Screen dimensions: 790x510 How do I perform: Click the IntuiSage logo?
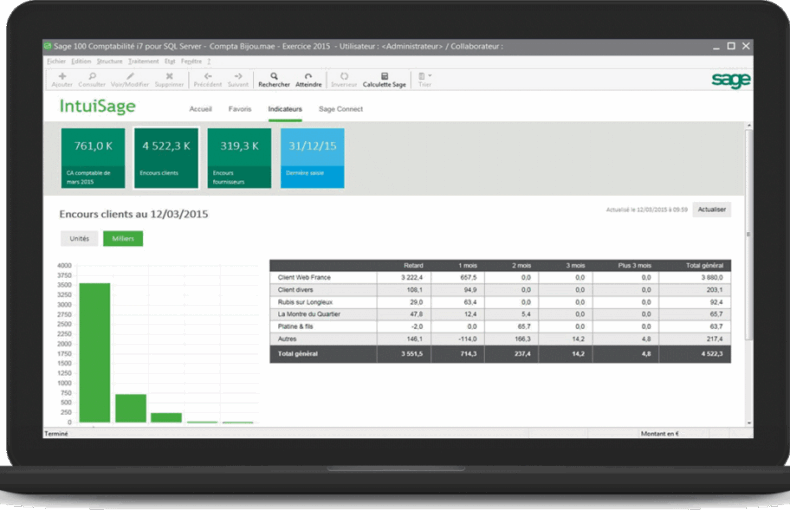click(x=98, y=106)
